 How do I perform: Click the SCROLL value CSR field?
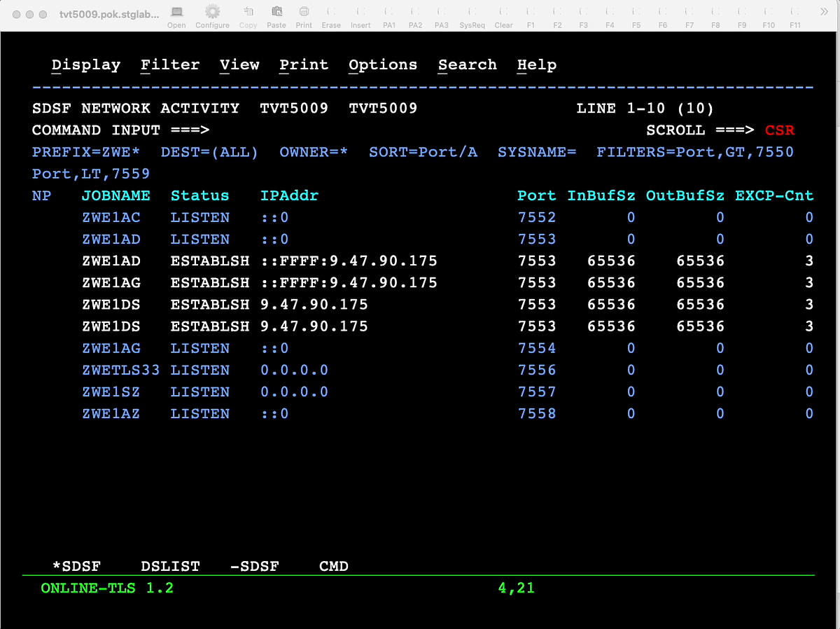point(780,130)
